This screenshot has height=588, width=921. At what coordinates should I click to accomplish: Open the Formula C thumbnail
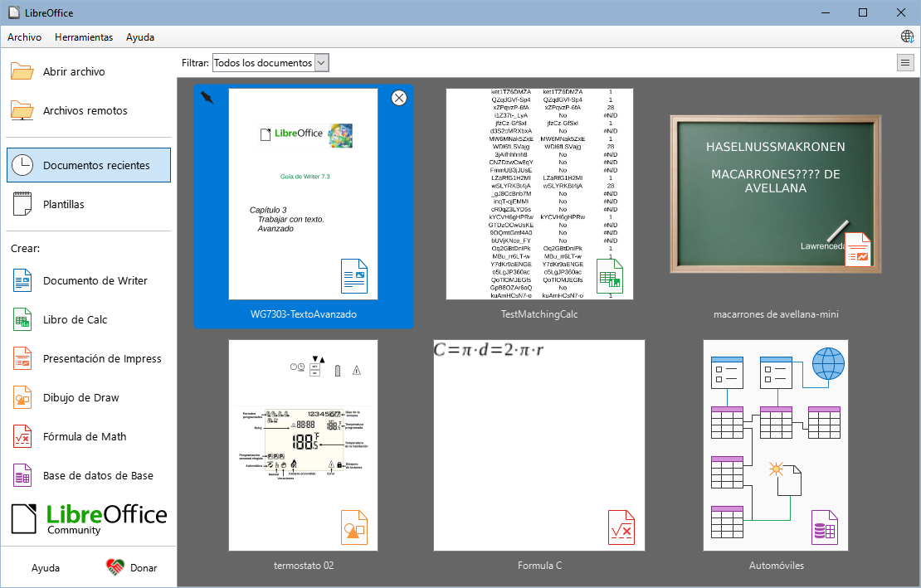pyautogui.click(x=539, y=445)
